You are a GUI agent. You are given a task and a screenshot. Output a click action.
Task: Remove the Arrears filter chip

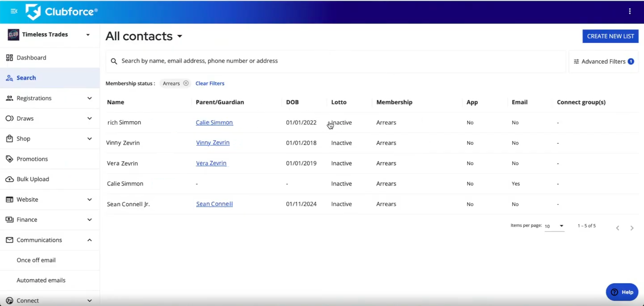click(x=186, y=83)
